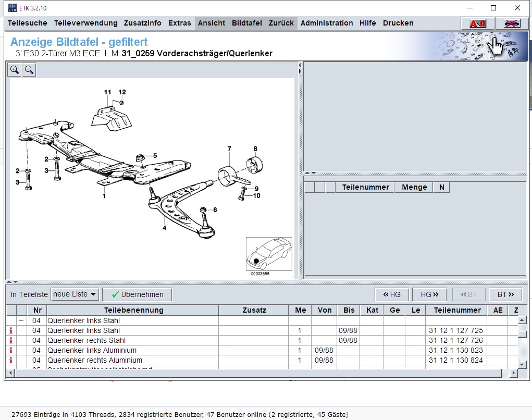This screenshot has height=420, width=532.
Task: Open the Drucken menu
Action: click(398, 23)
